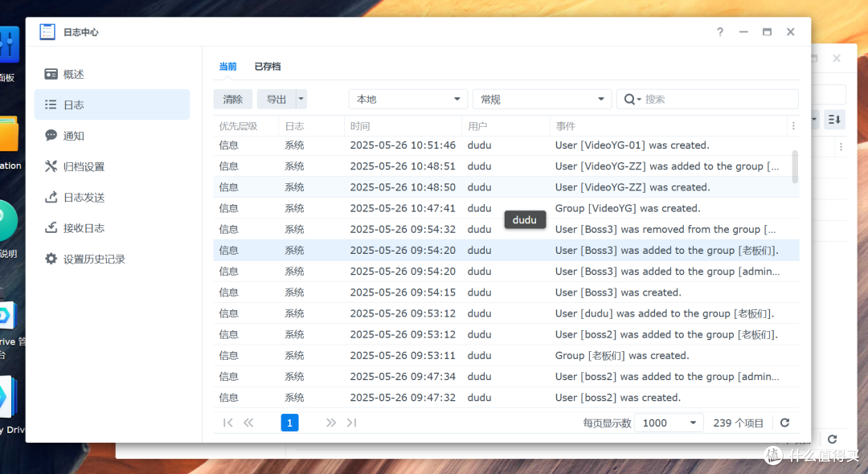The width and height of the screenshot is (868, 474).
Task: Select row 'User [Boss3] was created.'
Action: (x=506, y=292)
